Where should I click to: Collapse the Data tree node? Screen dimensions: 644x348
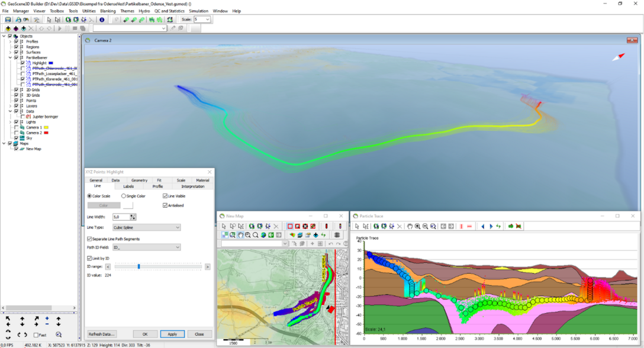click(x=10, y=111)
